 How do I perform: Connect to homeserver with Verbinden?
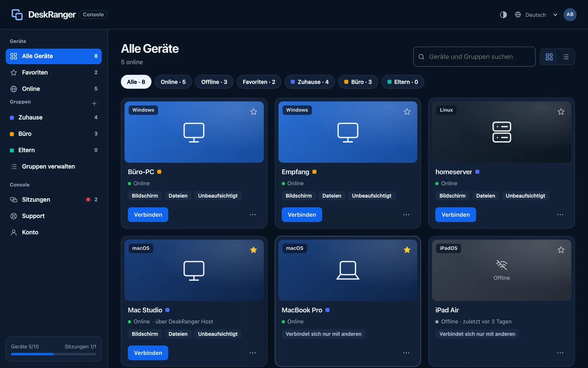coord(456,215)
